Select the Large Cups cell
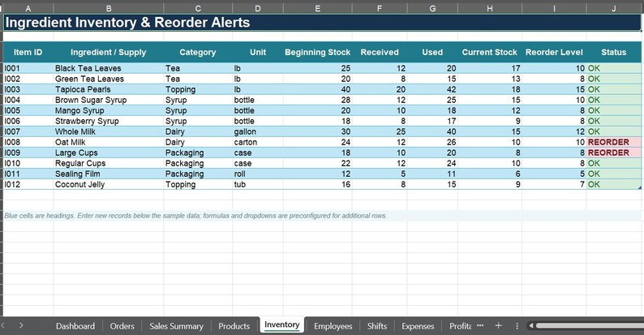644x335 pixels. tap(109, 152)
